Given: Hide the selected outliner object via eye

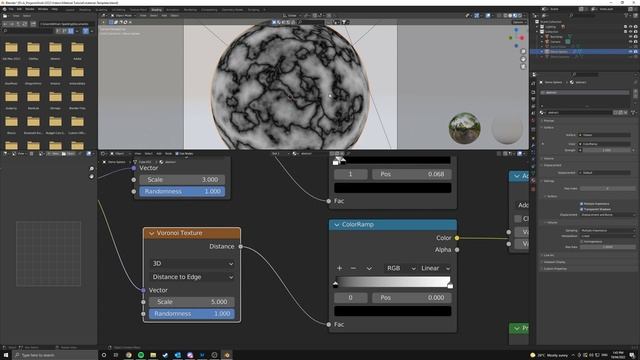Looking at the screenshot, I should tap(631, 52).
